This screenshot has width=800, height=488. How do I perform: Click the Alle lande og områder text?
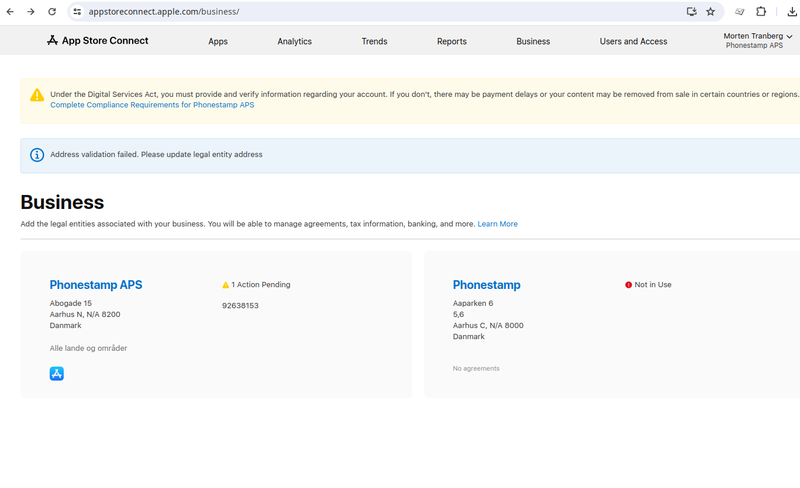88,348
